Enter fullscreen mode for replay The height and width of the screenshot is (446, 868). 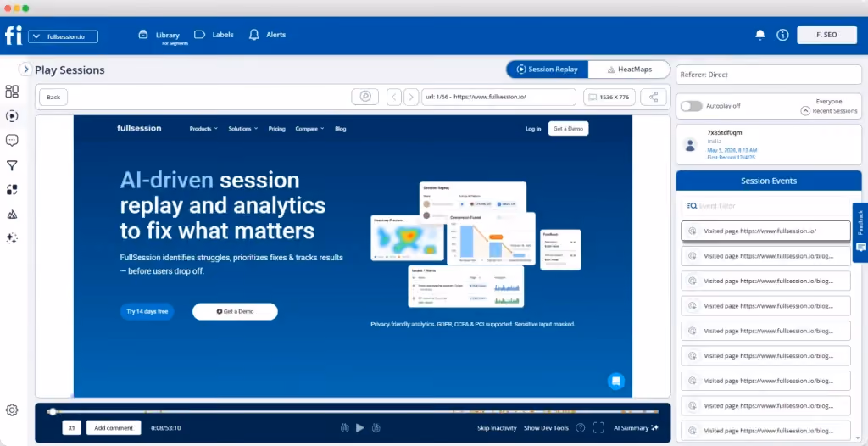coord(598,427)
